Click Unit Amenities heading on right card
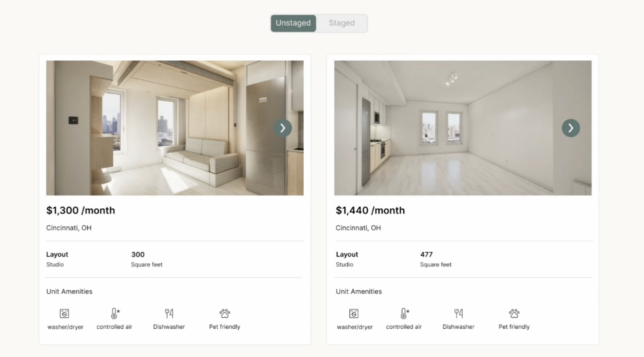This screenshot has width=644, height=357. tap(359, 291)
